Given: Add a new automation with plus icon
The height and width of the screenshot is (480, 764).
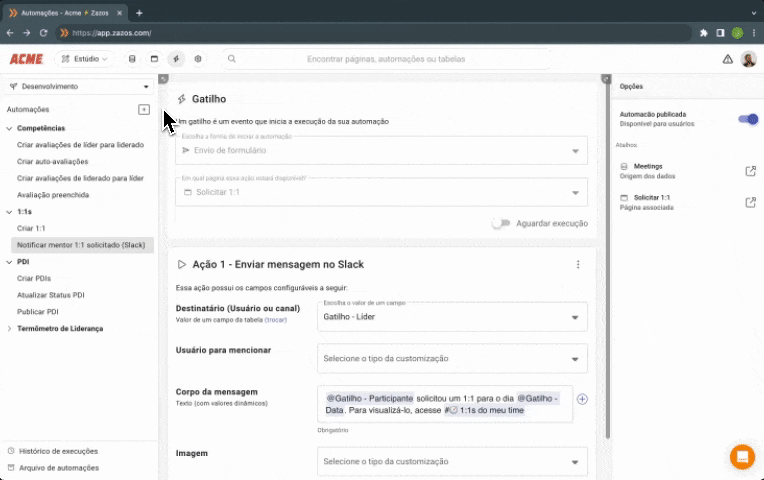Looking at the screenshot, I should 144,110.
